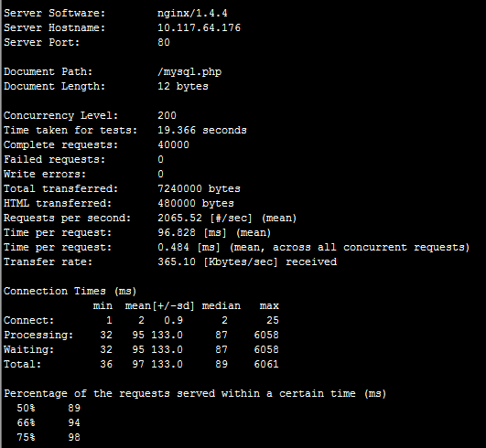Image resolution: width=486 pixels, height=448 pixels.
Task: Select the 'Waiting:' row label
Action: [x=28, y=350]
